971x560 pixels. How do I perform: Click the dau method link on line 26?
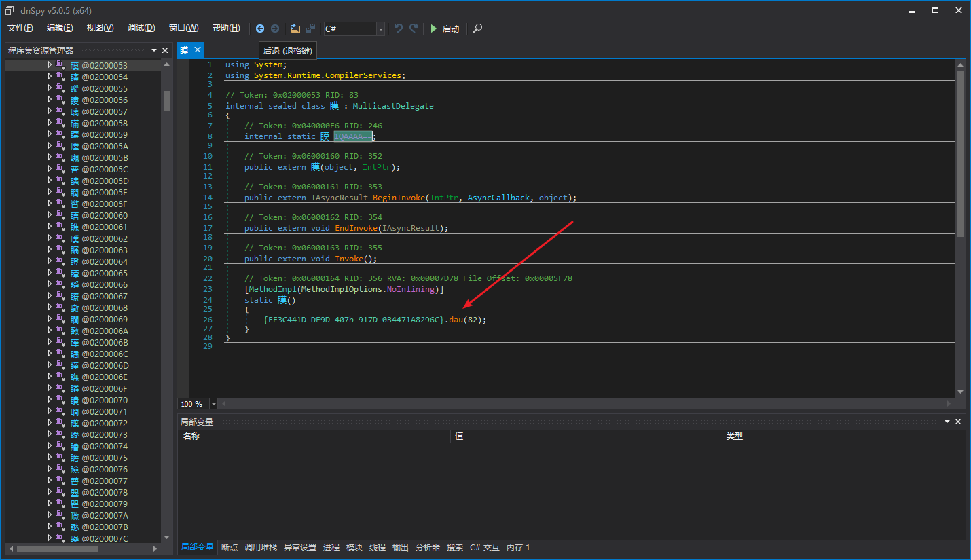[455, 319]
